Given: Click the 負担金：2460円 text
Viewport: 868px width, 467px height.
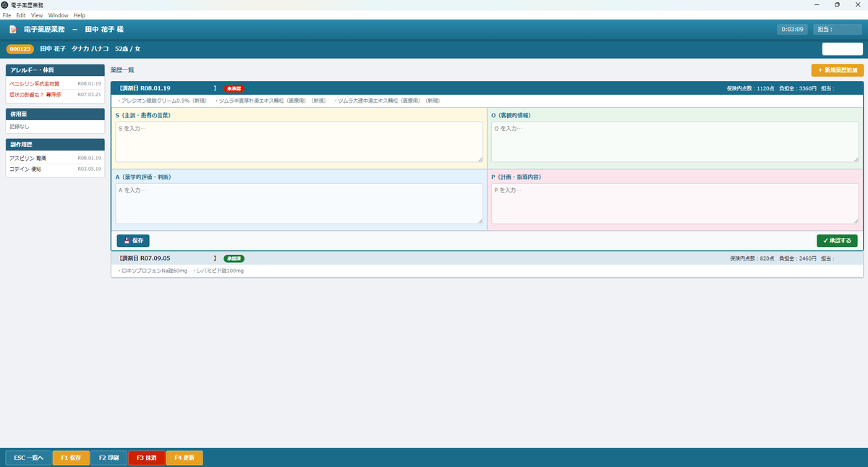Looking at the screenshot, I should click(x=798, y=258).
